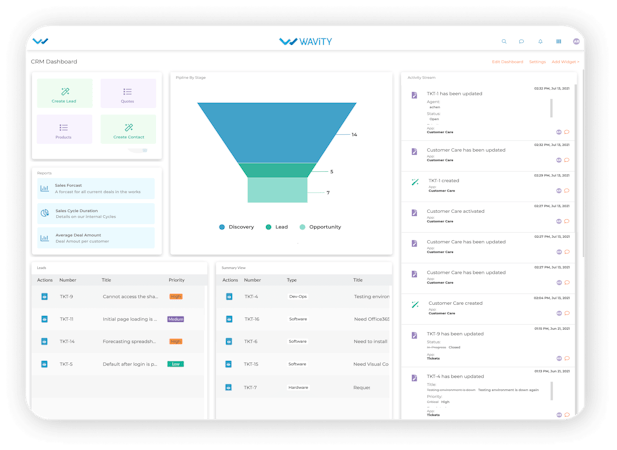Open the user profile avatar
The image size is (617, 450).
click(x=576, y=41)
